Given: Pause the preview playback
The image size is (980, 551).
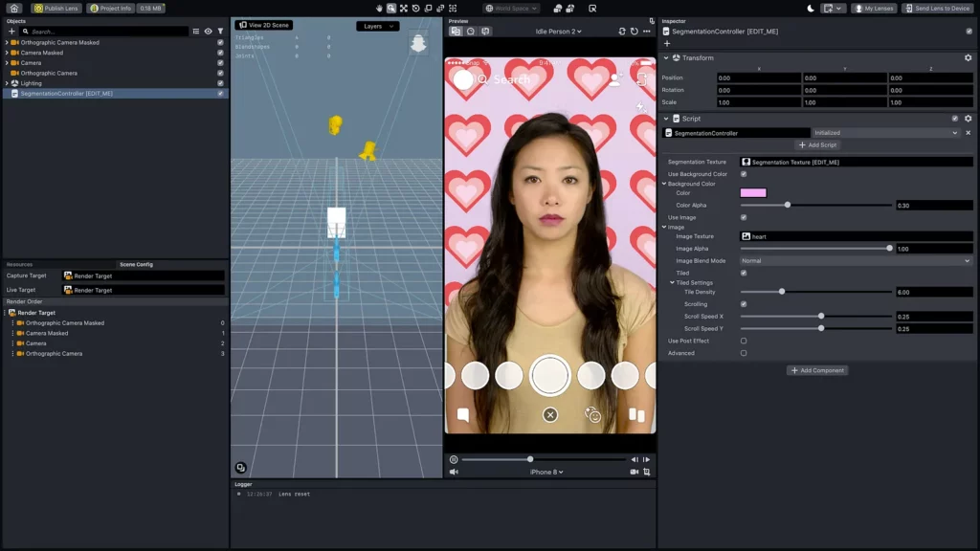Looking at the screenshot, I should tap(454, 459).
